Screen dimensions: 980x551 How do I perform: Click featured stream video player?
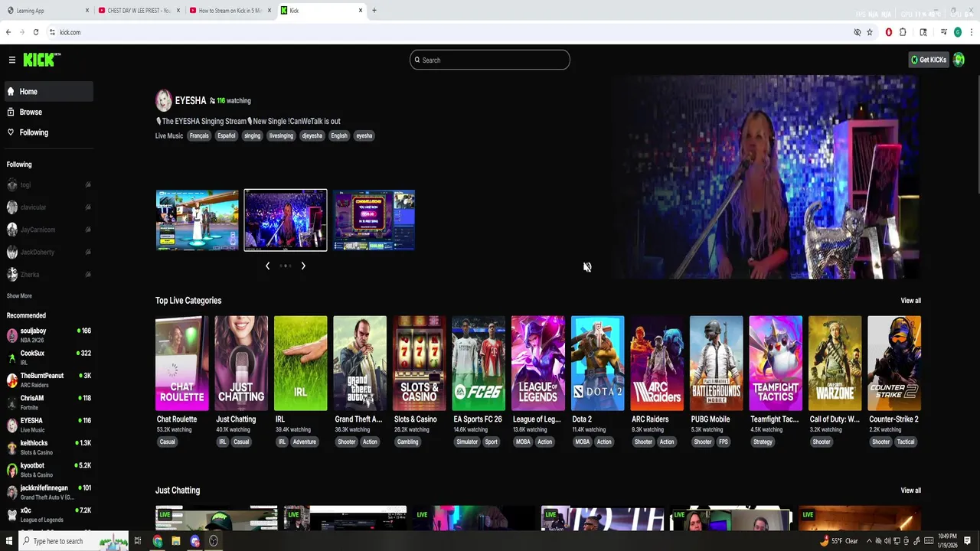pyautogui.click(x=766, y=177)
